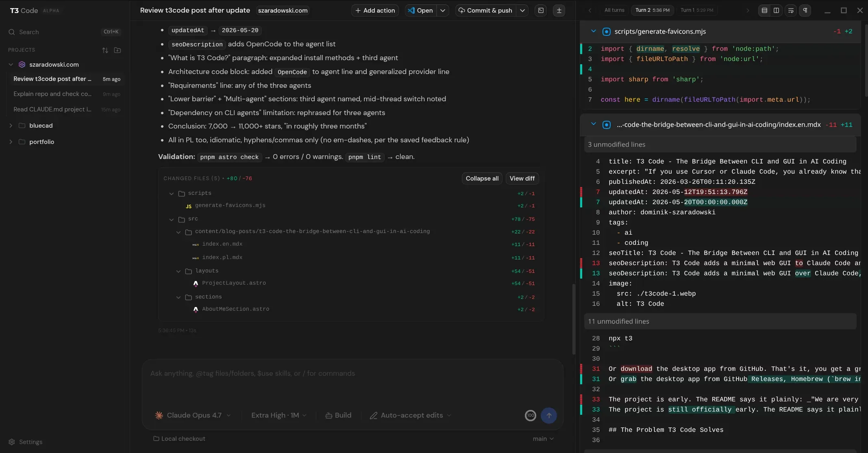Click the JS icon for generate-favicons.mjs
868x453 pixels.
[x=189, y=206]
